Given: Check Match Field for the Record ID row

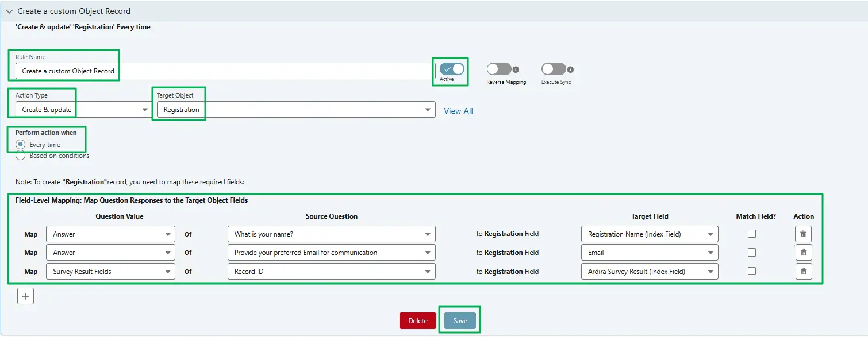Looking at the screenshot, I should 752,271.
